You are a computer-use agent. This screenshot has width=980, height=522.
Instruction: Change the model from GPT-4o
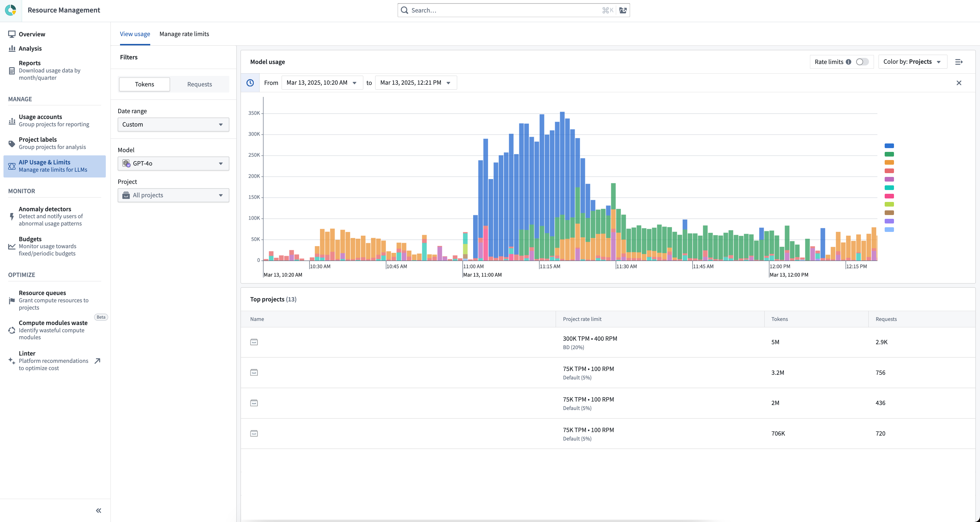173,163
